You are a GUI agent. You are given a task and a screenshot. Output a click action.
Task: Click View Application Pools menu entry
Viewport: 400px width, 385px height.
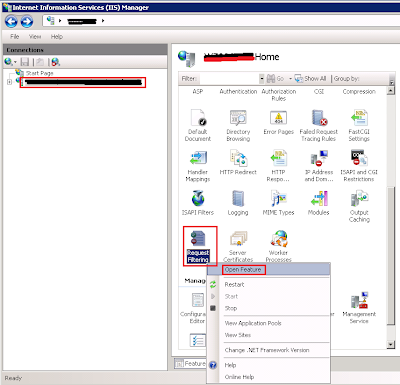253,323
